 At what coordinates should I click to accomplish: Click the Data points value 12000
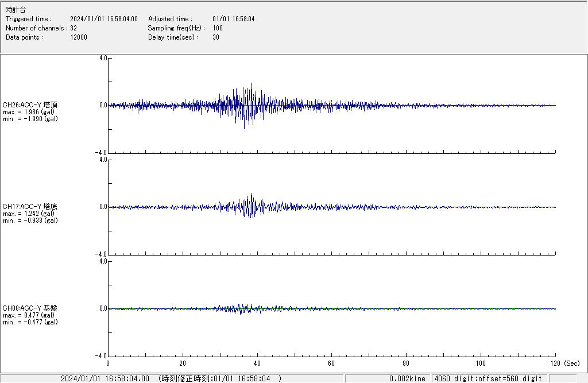click(79, 37)
